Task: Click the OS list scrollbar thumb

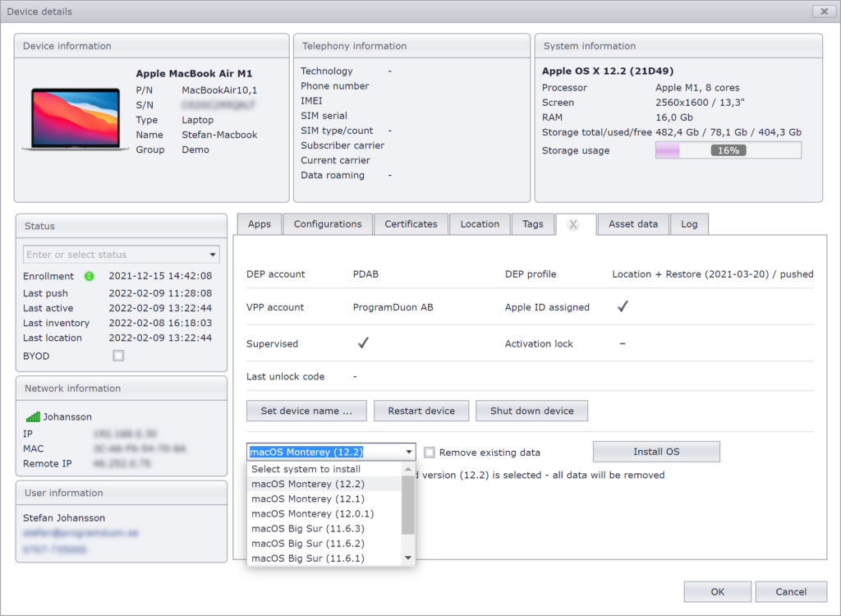Action: coord(408,505)
